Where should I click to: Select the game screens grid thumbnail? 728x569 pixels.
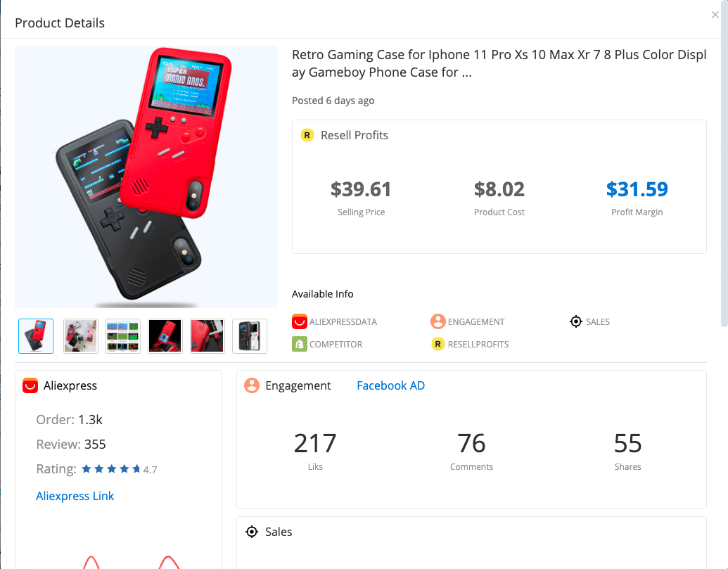tap(123, 336)
